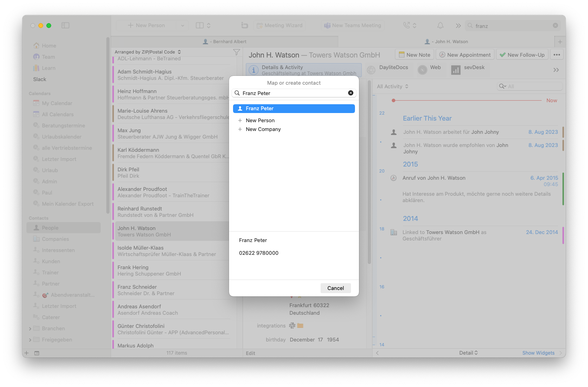Open Team in the sidebar
This screenshot has height=387, width=588.
tap(44, 57)
